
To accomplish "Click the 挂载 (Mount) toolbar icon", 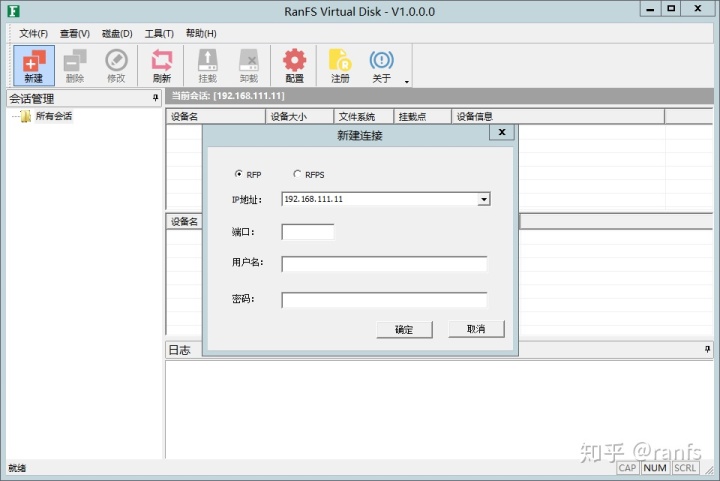I will click(x=208, y=66).
